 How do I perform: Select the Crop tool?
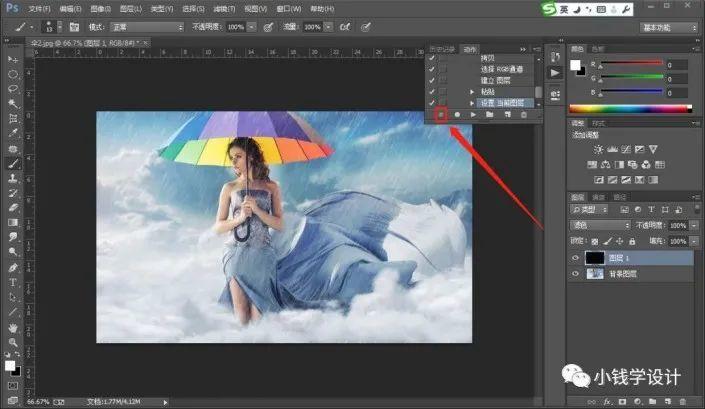click(13, 119)
